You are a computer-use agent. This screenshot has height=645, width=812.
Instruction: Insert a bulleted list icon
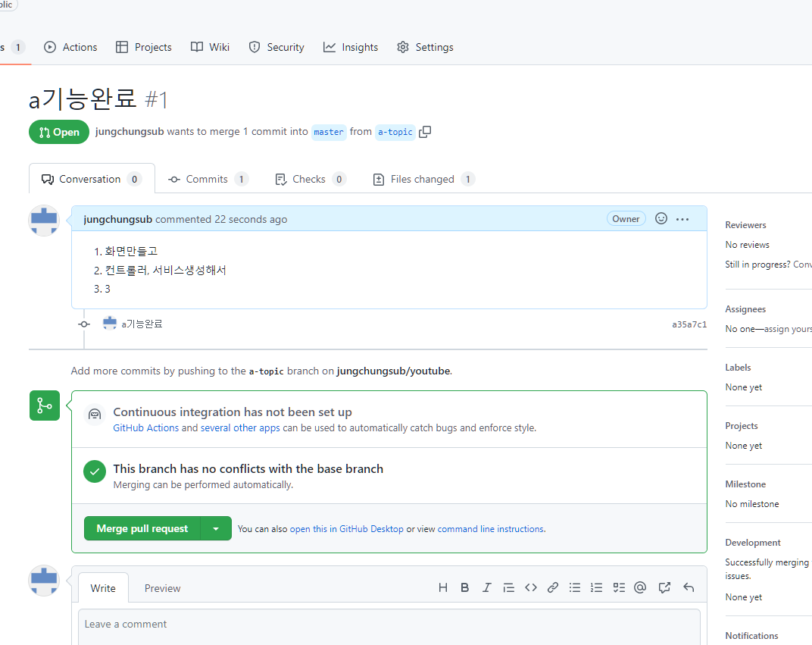coord(575,587)
